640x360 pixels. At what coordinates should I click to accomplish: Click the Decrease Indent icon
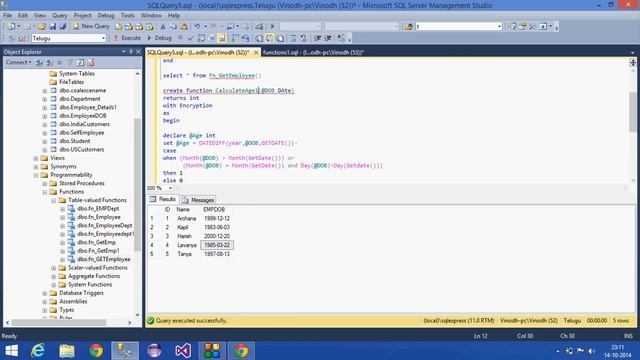coord(318,38)
